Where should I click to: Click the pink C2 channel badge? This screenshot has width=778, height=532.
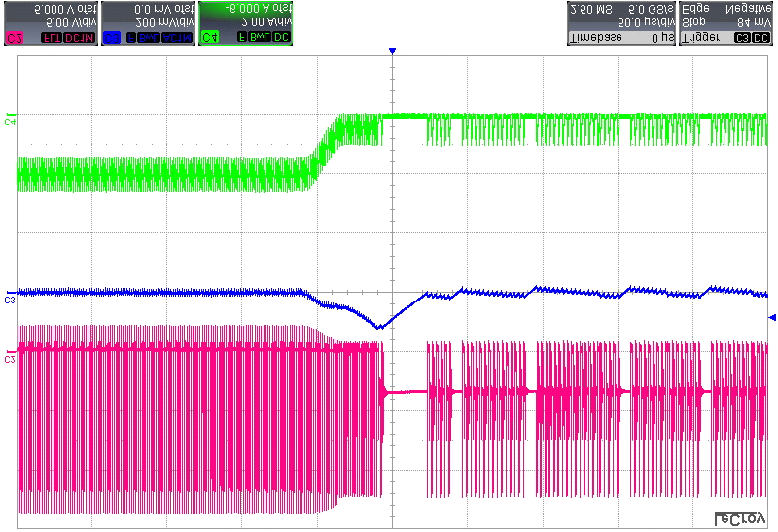point(15,37)
